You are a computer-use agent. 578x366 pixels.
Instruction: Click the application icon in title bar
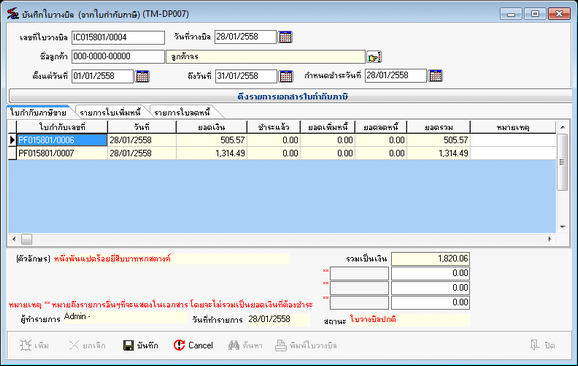pos(13,14)
